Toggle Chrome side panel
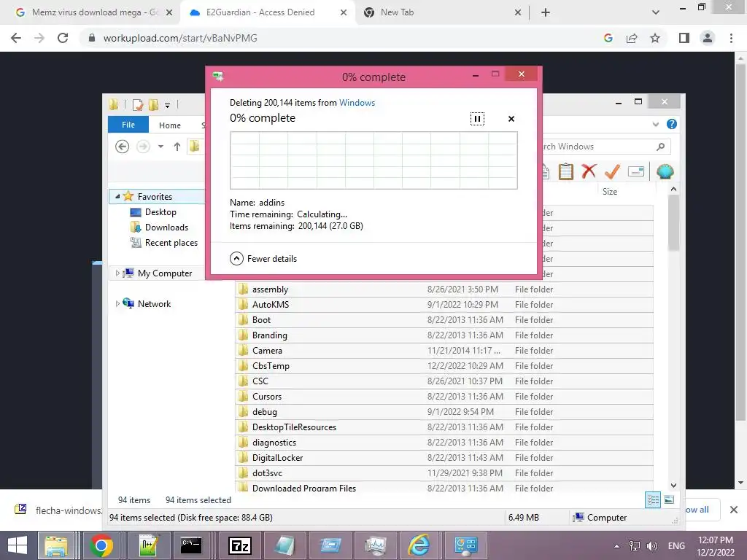747x560 pixels. coord(684,38)
